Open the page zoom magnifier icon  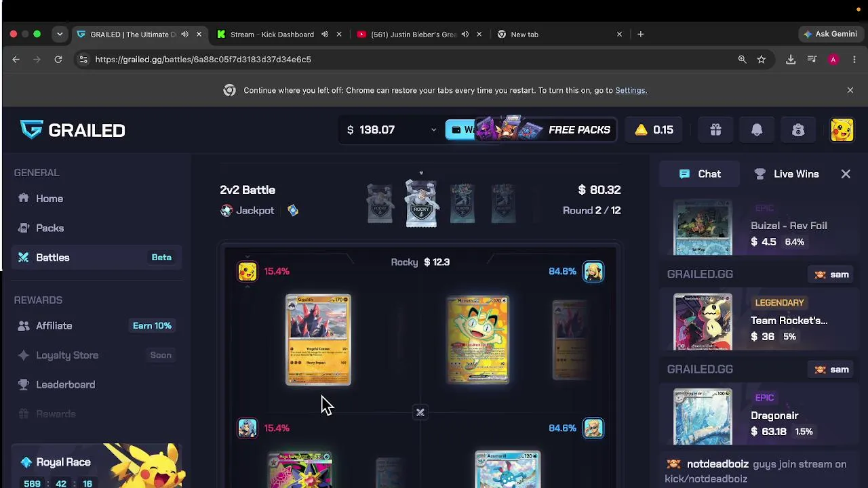742,60
